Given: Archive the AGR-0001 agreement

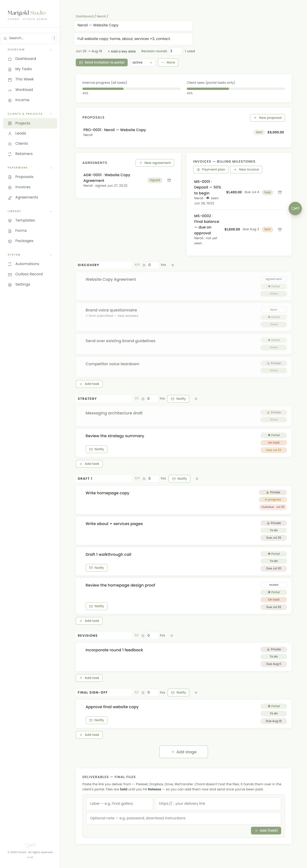Looking at the screenshot, I should [x=169, y=180].
